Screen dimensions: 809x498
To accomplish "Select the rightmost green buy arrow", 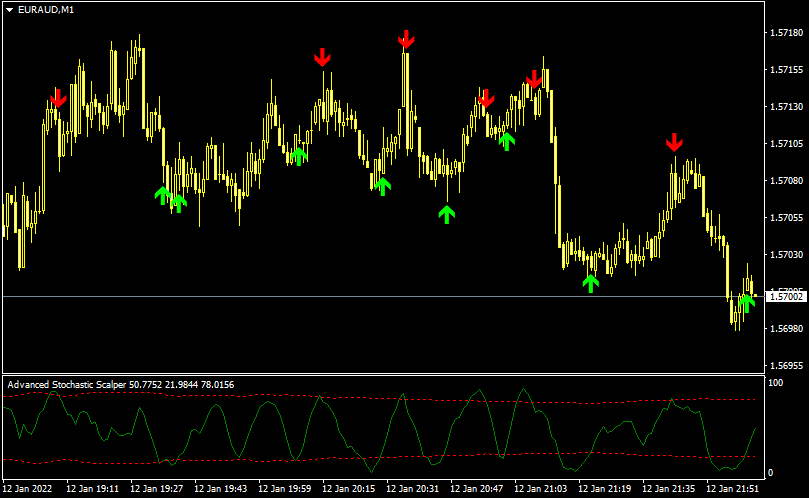I will pyautogui.click(x=746, y=303).
